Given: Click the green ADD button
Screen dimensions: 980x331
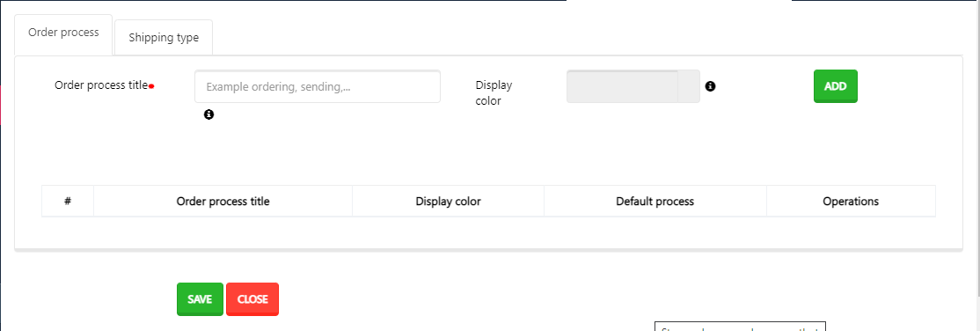Looking at the screenshot, I should tap(835, 86).
